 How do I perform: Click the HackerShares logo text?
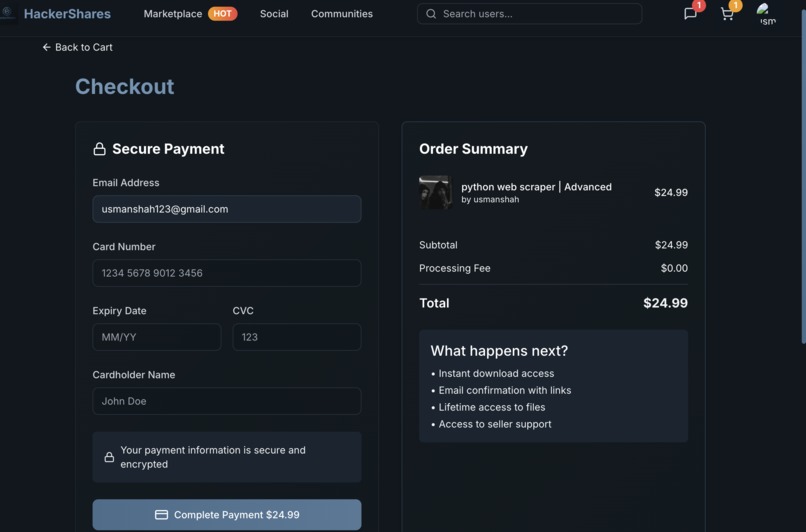click(x=67, y=14)
